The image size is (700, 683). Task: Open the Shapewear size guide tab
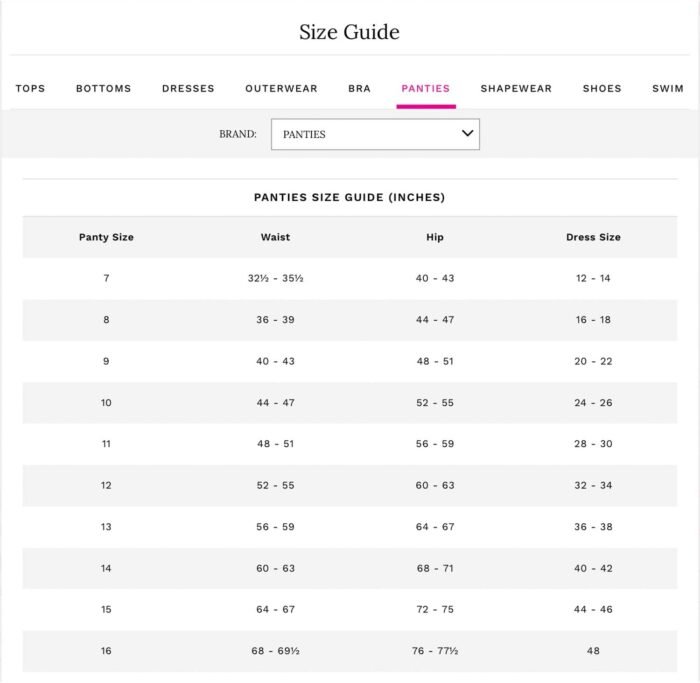516,88
